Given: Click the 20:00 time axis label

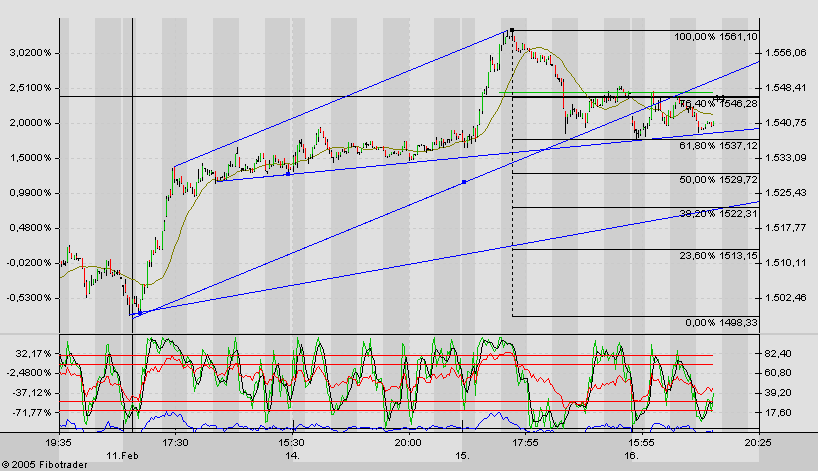Looking at the screenshot, I should pyautogui.click(x=408, y=443).
